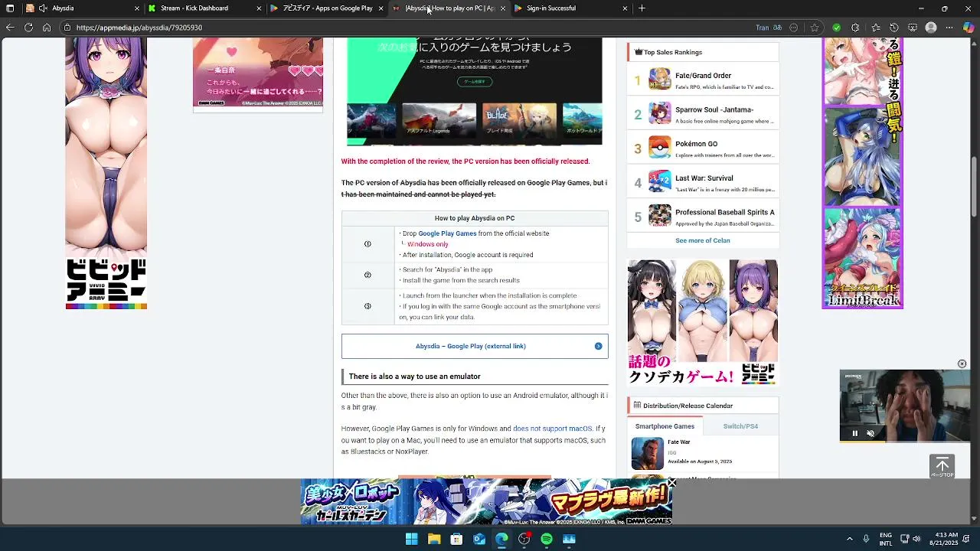The width and height of the screenshot is (980, 551).
Task: Open Spotify from the taskbar
Action: [547, 539]
